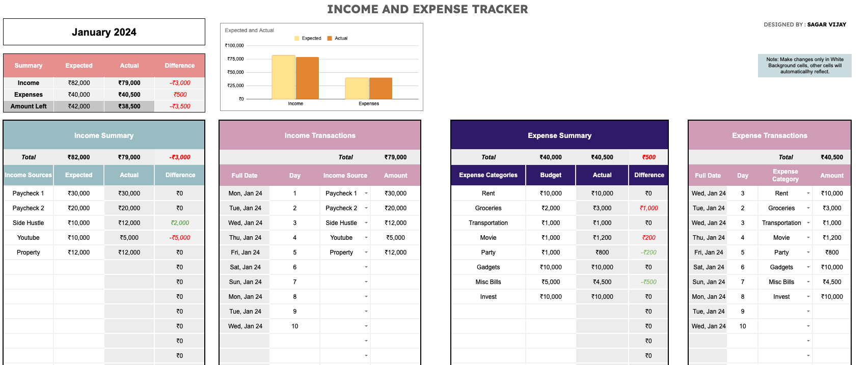Viewport: 868px width, 365px height.
Task: Select the orange Actual Income chart bar
Action: point(307,78)
